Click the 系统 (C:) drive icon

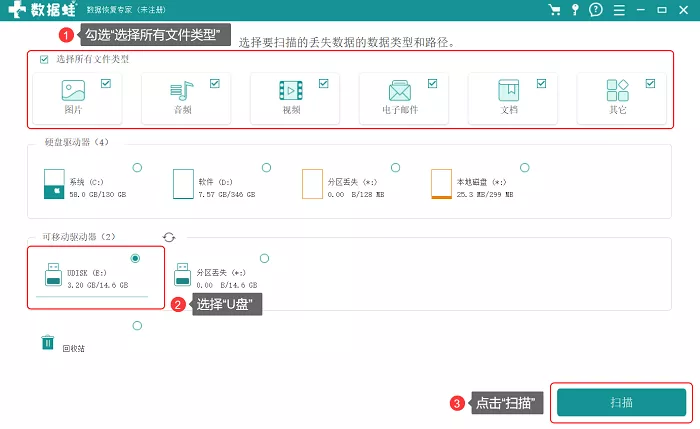[x=54, y=184]
